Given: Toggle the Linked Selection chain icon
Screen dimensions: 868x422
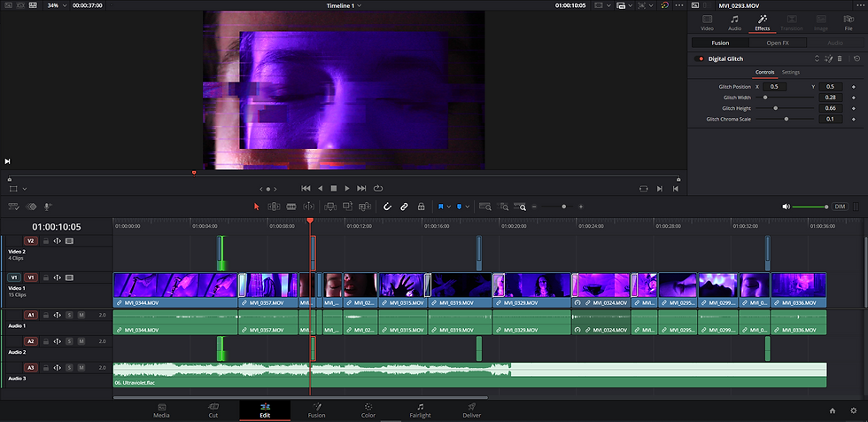Looking at the screenshot, I should click(403, 206).
